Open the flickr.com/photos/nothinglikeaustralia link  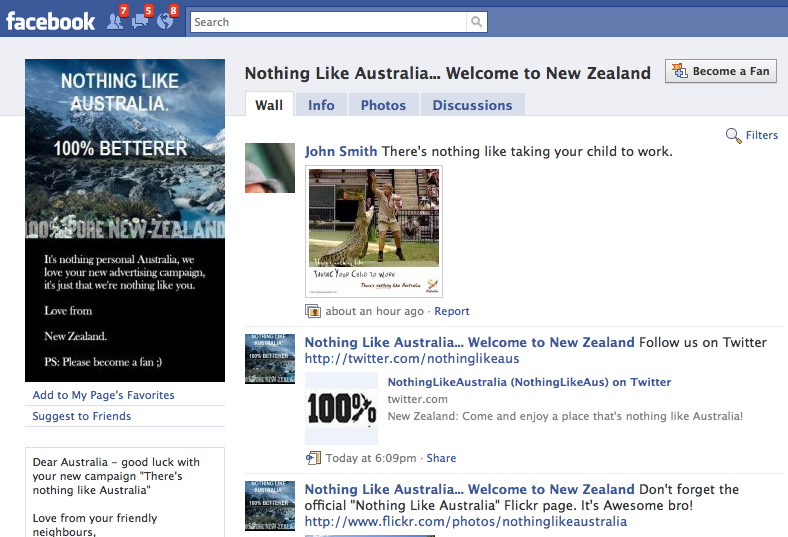click(466, 521)
